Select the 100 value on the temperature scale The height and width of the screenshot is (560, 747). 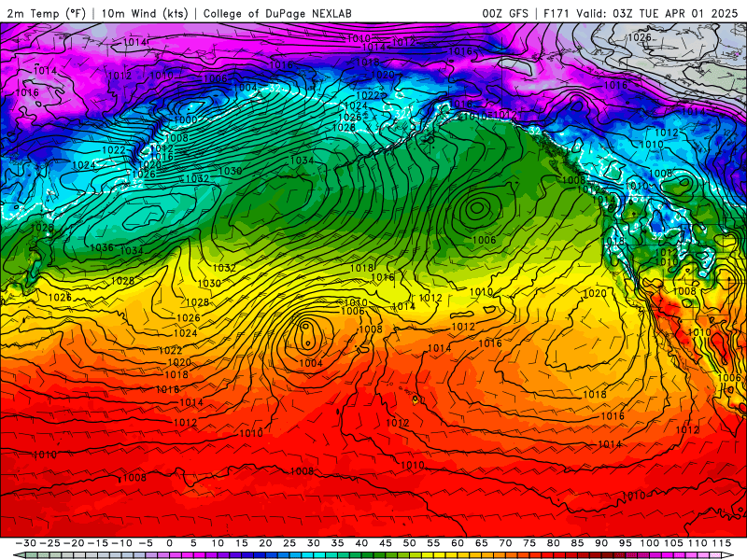pyautogui.click(x=649, y=543)
